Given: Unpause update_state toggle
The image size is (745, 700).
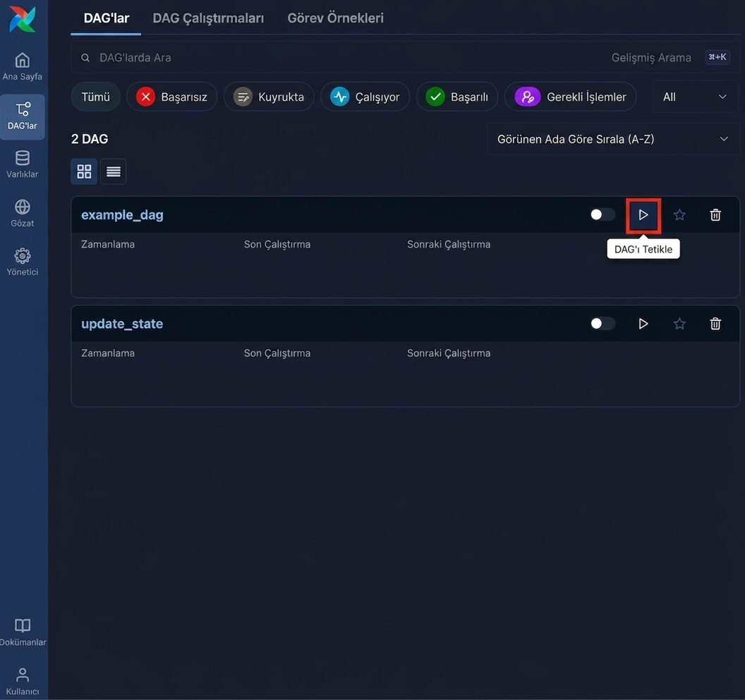Looking at the screenshot, I should point(602,324).
